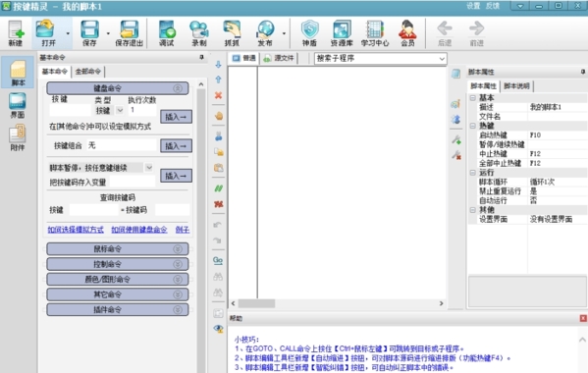Click the hand icon in editor toolbar
This screenshot has width=588, height=373.
(219, 116)
